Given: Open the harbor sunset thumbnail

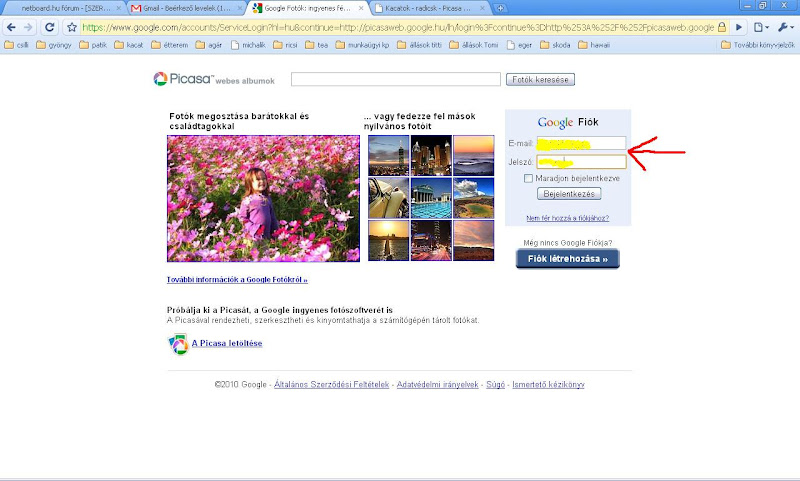Looking at the screenshot, I should 389,240.
